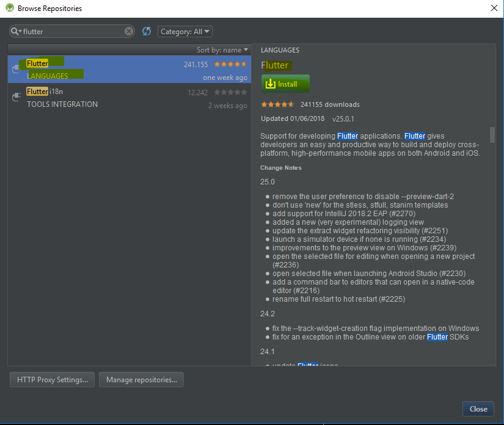Click star rating of Flutter i18n entry

[230, 92]
